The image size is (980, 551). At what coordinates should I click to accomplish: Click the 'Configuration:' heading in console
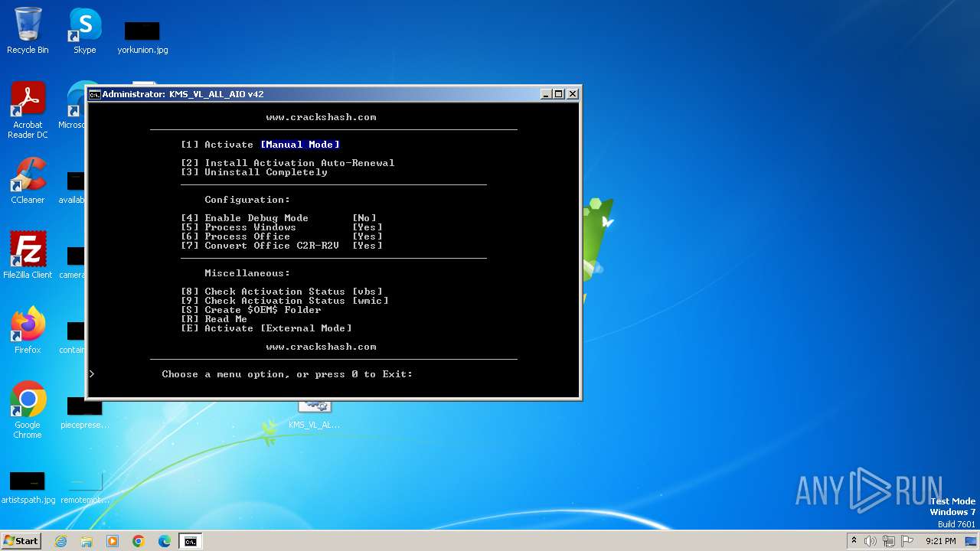(x=247, y=200)
